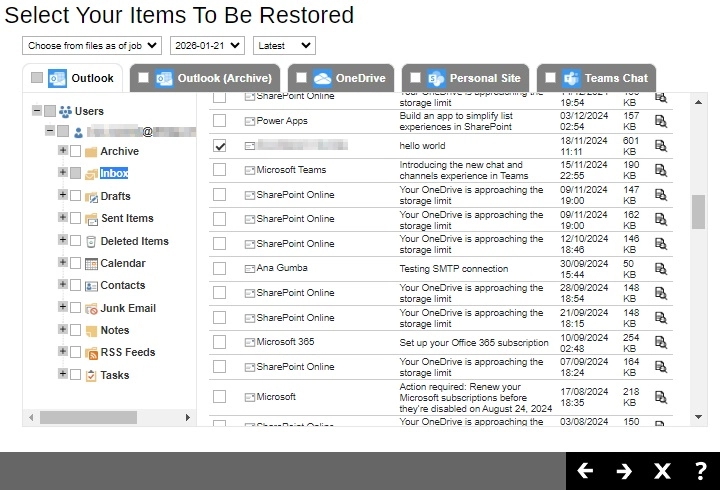Click the Deleted Items trash icon
The image size is (720, 490).
pyautogui.click(x=91, y=242)
